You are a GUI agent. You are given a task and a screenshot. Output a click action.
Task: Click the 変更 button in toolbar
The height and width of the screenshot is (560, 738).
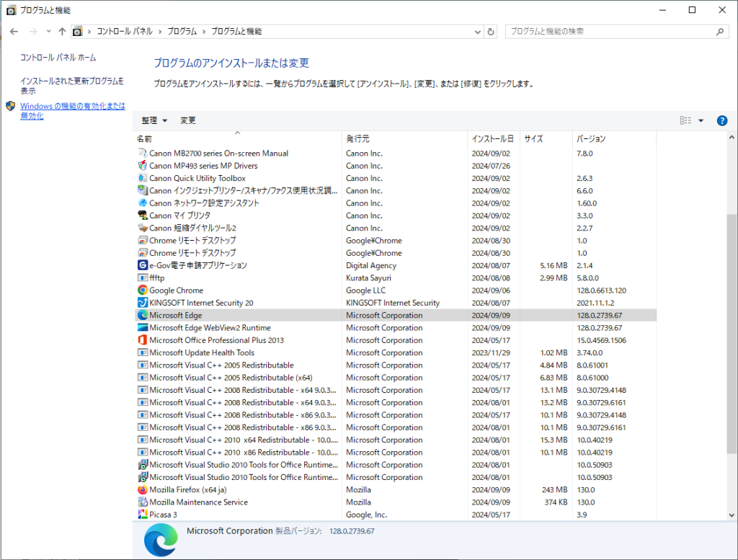click(x=188, y=121)
